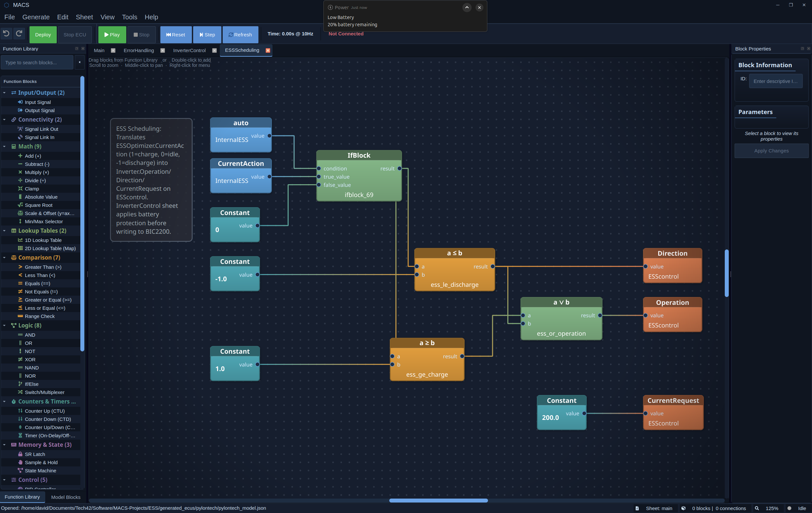This screenshot has width=812, height=513.
Task: Select the 2D Lookup Table block
Action: coord(50,248)
